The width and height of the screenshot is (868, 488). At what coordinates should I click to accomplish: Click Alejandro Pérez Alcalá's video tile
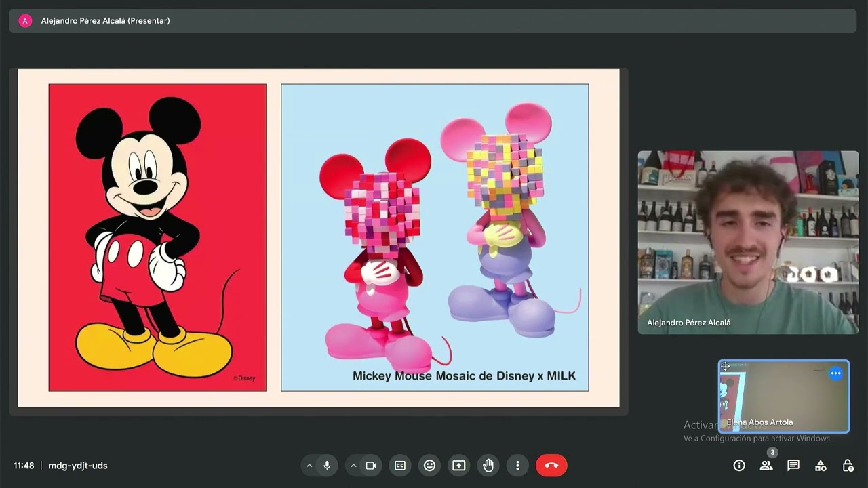pyautogui.click(x=748, y=243)
